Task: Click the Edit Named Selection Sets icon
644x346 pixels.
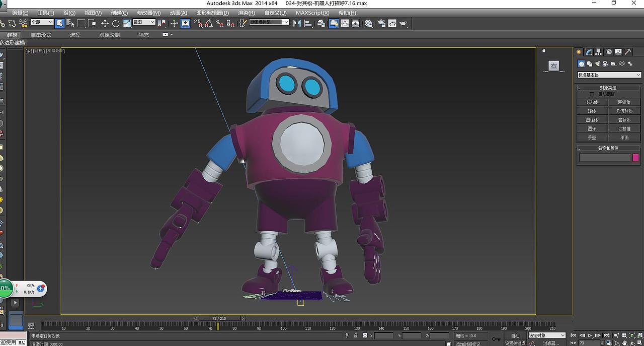Action: [243, 23]
